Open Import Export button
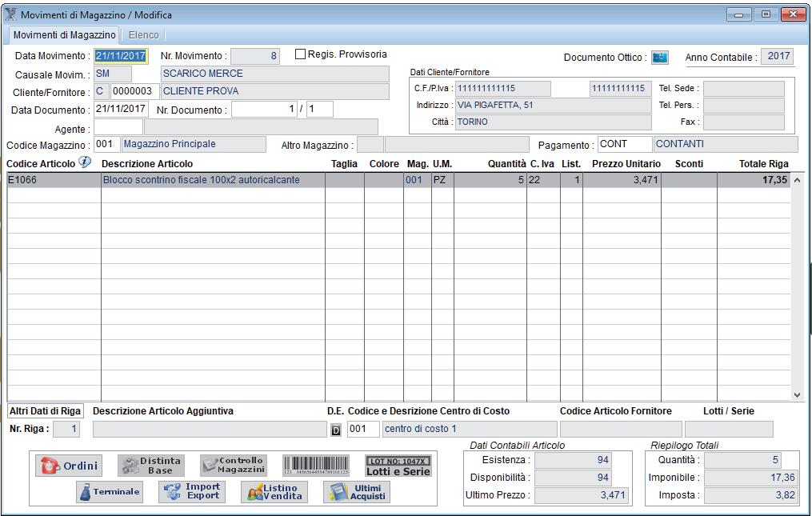The height and width of the screenshot is (516, 812). click(190, 492)
